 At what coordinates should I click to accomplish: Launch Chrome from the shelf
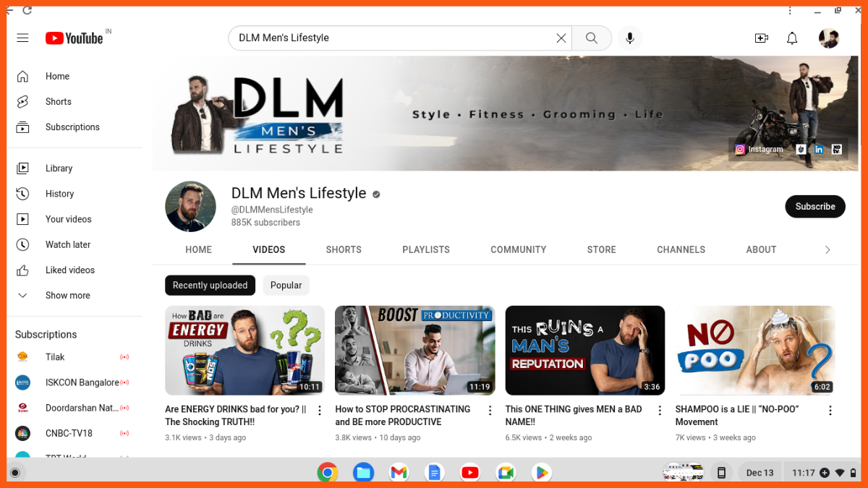click(328, 473)
